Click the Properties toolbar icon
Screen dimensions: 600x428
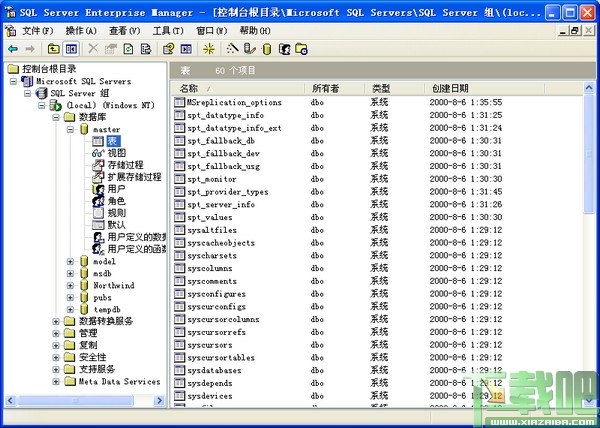point(111,49)
